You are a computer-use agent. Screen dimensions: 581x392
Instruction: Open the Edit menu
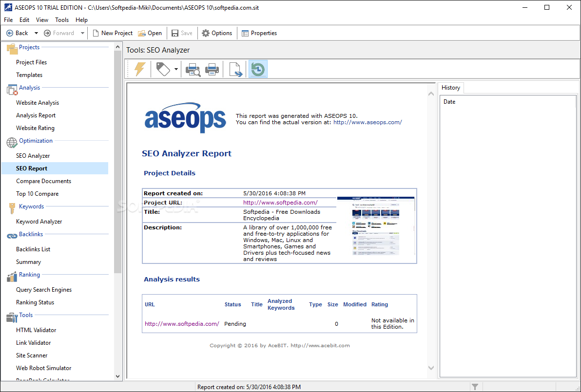24,20
